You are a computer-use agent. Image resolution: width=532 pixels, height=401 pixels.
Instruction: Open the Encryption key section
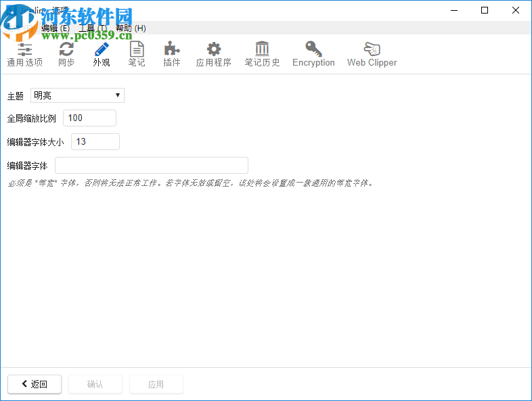(313, 54)
